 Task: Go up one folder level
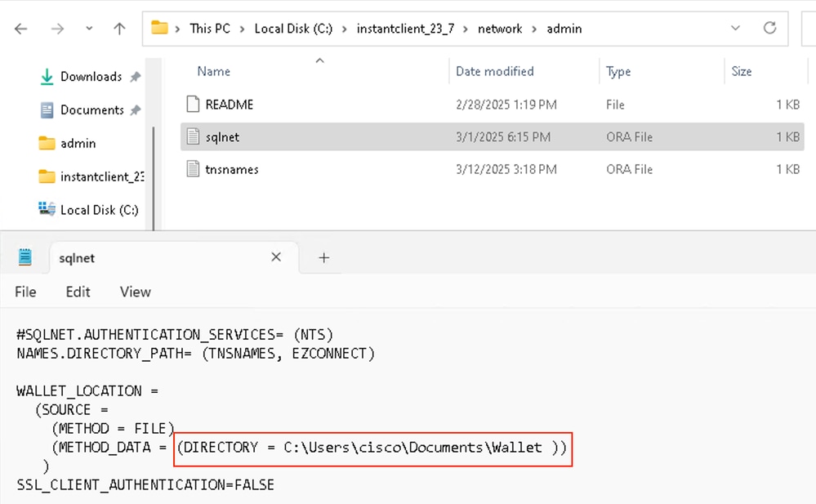point(120,29)
